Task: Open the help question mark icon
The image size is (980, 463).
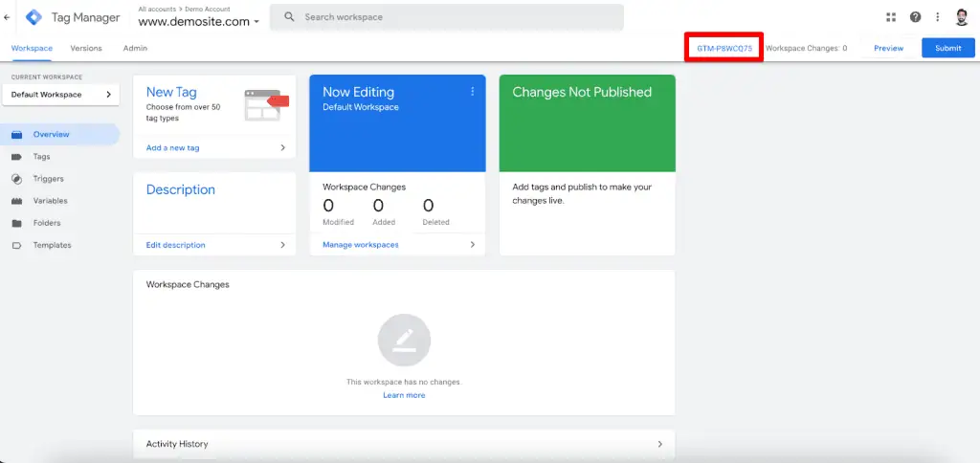Action: (x=915, y=17)
